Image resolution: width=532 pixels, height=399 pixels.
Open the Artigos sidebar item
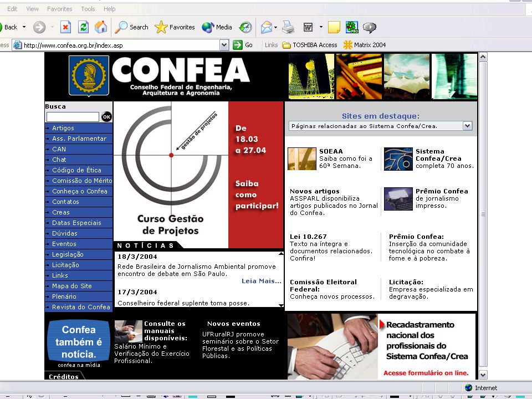click(x=79, y=128)
